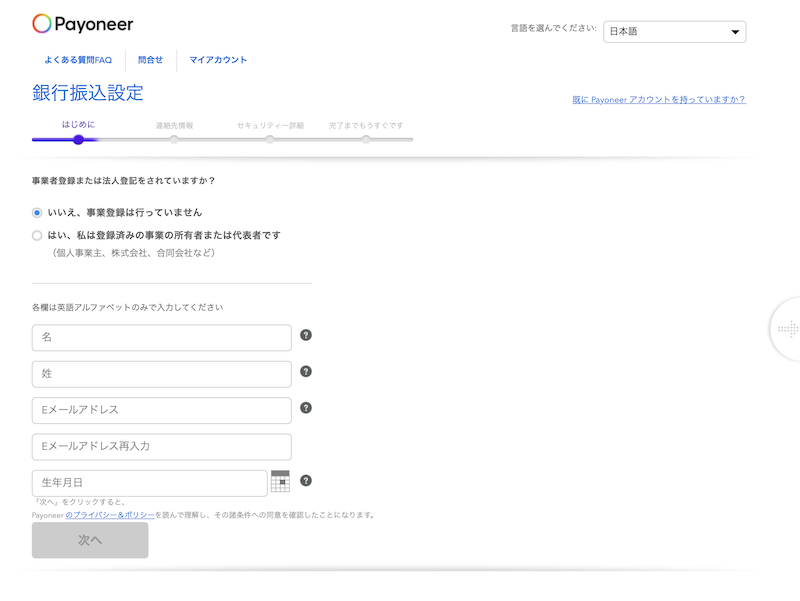Click help icon next to 姓 field
800x601 pixels.
[x=306, y=371]
